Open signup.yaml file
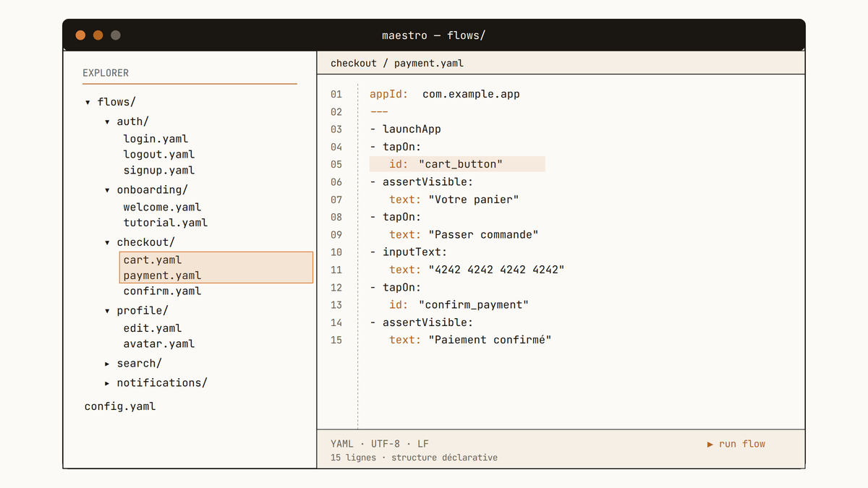868x488 pixels. tap(159, 171)
